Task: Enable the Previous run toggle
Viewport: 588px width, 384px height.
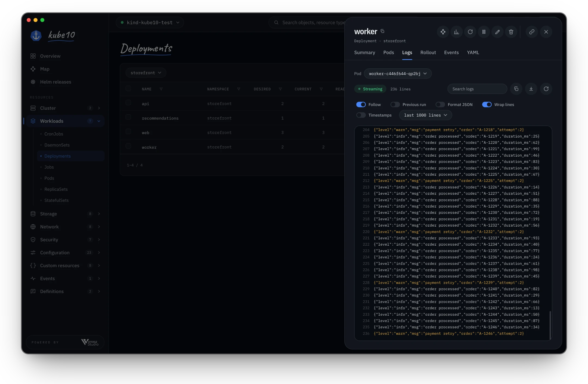Action: coord(395,105)
